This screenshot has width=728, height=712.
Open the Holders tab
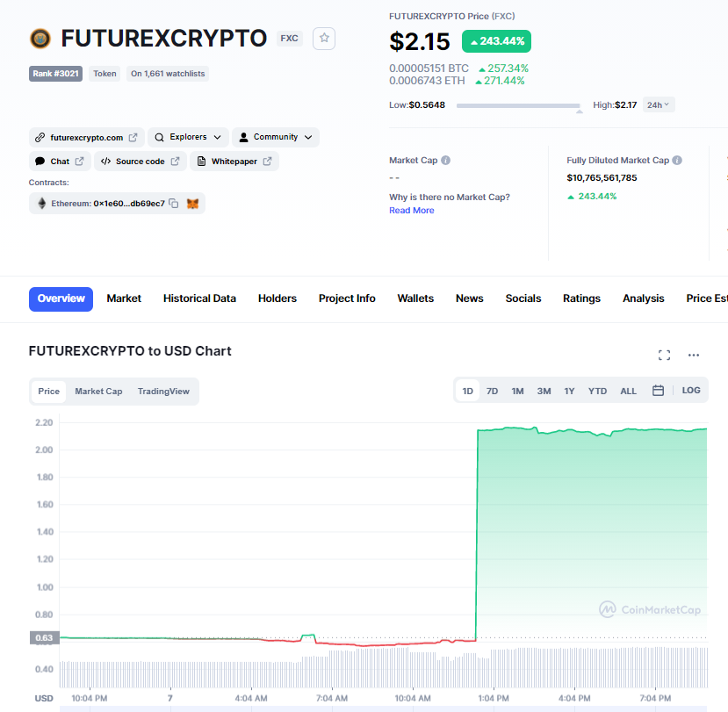278,298
